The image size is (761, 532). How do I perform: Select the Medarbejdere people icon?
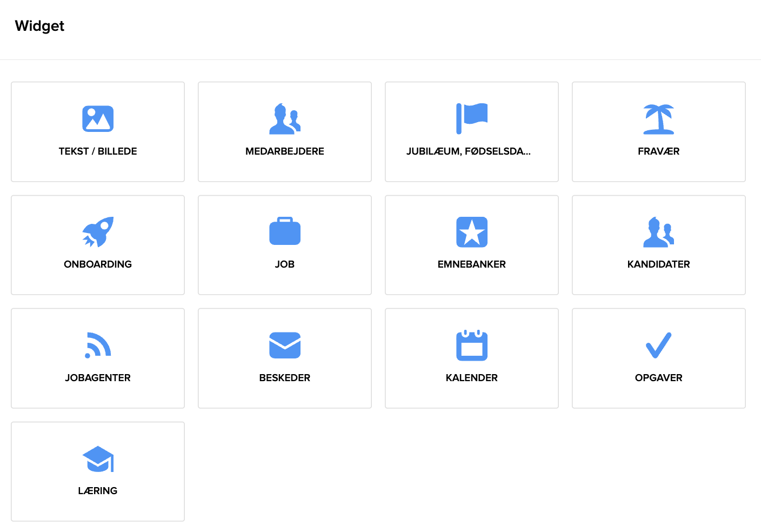[x=285, y=118]
